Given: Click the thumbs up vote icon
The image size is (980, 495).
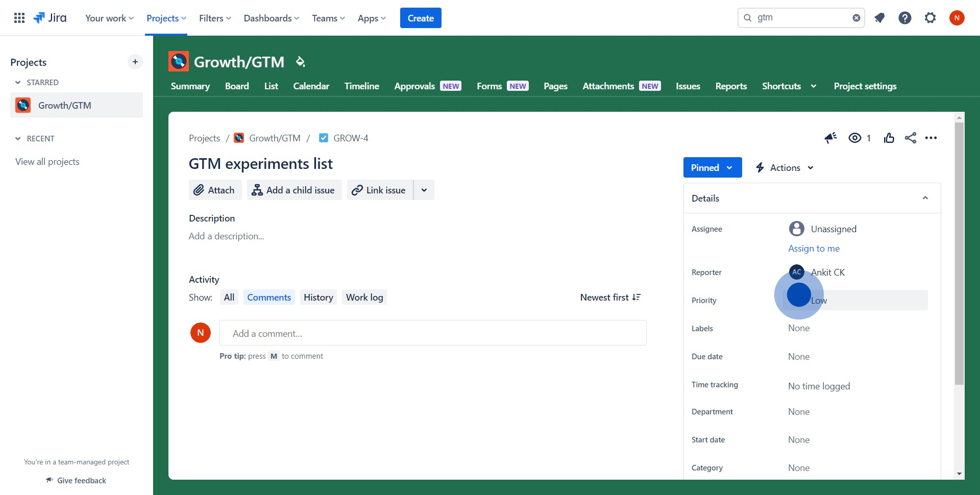Looking at the screenshot, I should (x=889, y=138).
